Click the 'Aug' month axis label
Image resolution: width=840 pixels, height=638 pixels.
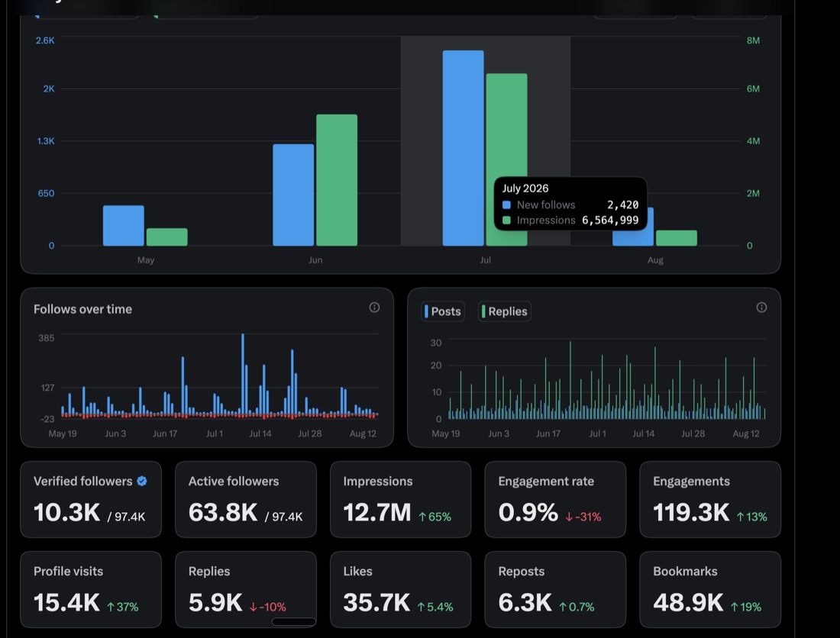654,260
